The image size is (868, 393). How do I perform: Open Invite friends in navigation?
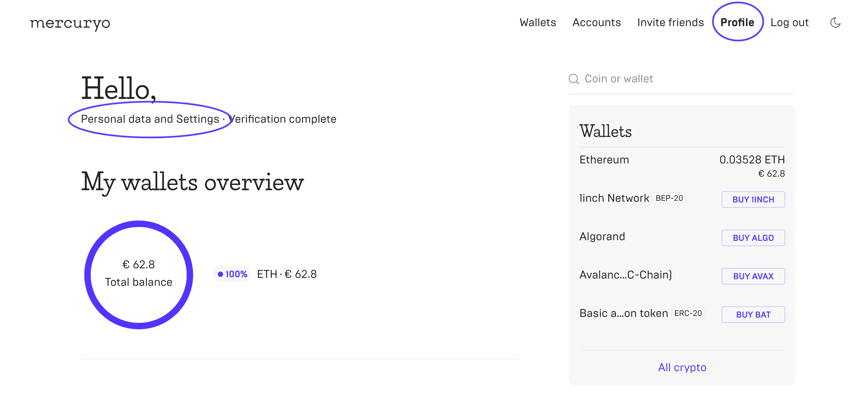point(670,22)
